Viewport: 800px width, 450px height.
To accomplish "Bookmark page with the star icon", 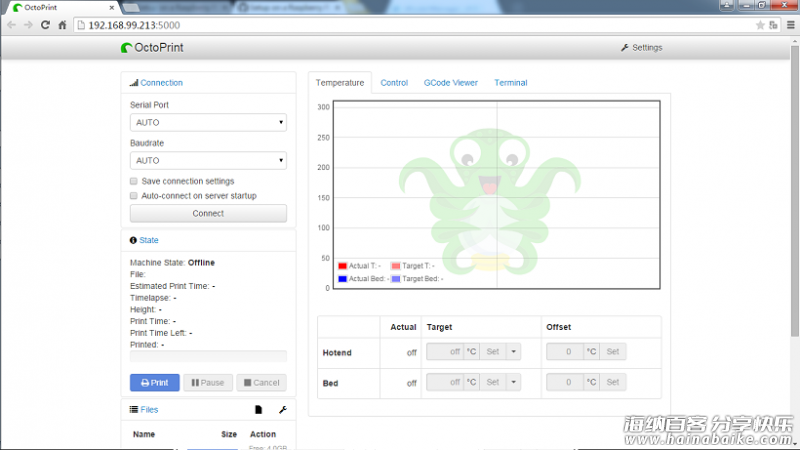I will [760, 25].
